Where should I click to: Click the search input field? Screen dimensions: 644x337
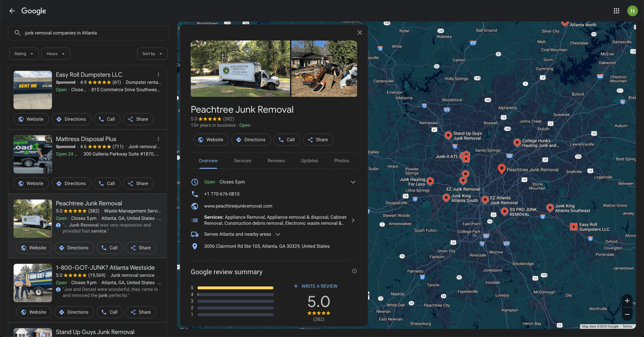pos(89,33)
